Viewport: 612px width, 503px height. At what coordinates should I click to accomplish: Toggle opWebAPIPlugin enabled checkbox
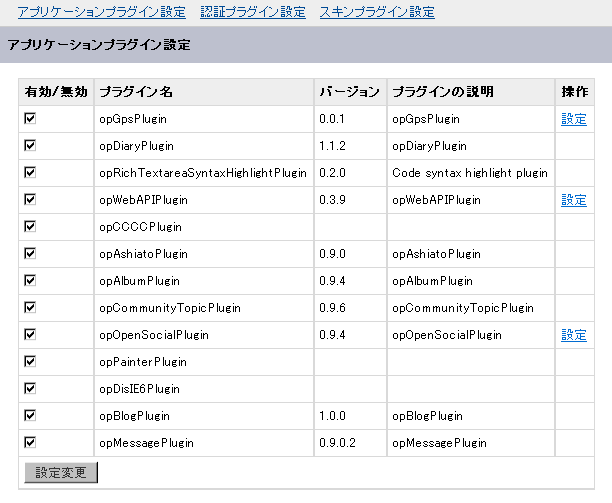click(x=30, y=199)
